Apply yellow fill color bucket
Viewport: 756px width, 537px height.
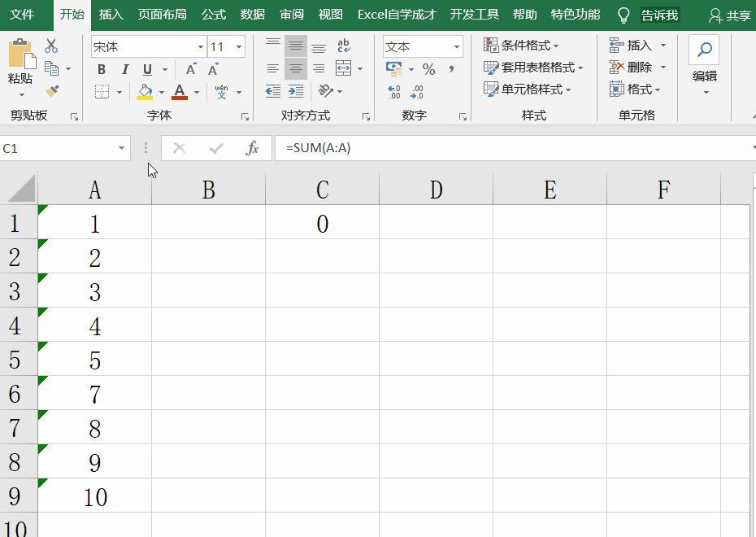point(145,92)
